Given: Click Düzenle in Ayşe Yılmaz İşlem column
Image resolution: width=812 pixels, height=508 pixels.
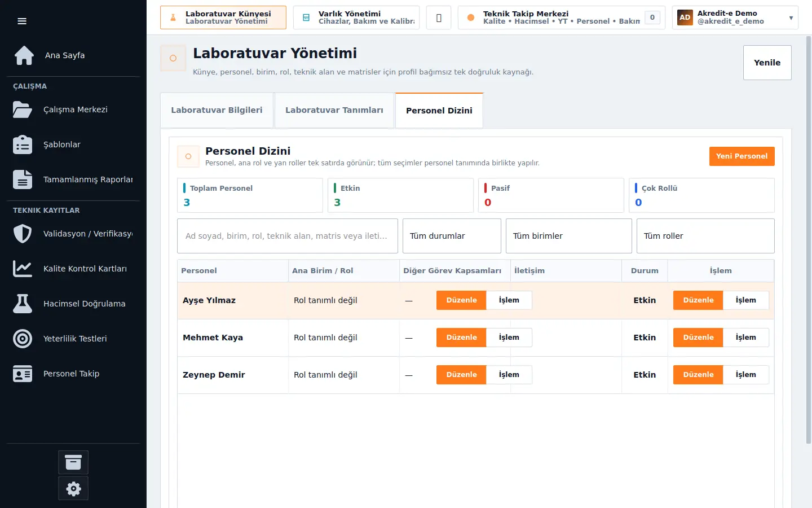Looking at the screenshot, I should [698, 300].
